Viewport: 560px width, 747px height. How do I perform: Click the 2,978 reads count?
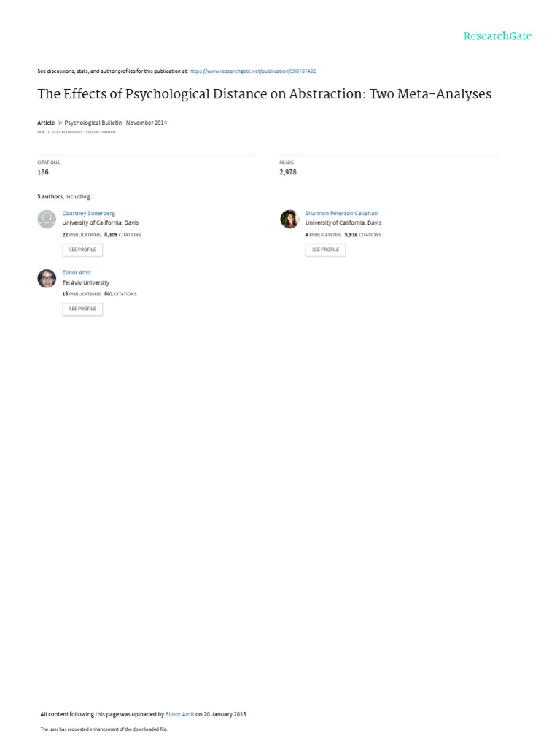[288, 172]
